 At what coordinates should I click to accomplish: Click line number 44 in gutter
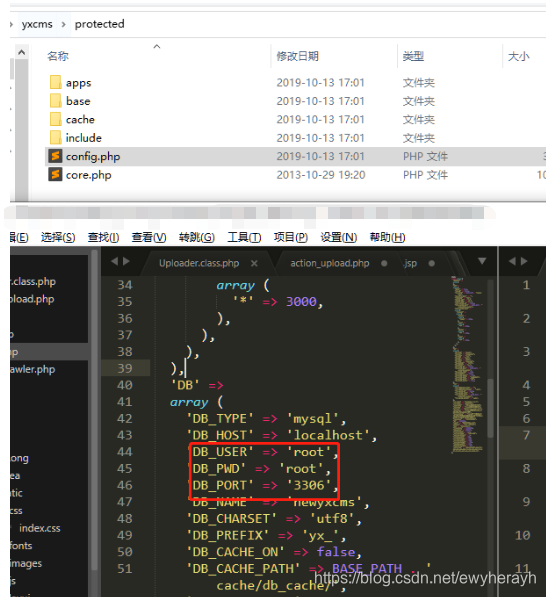(125, 452)
